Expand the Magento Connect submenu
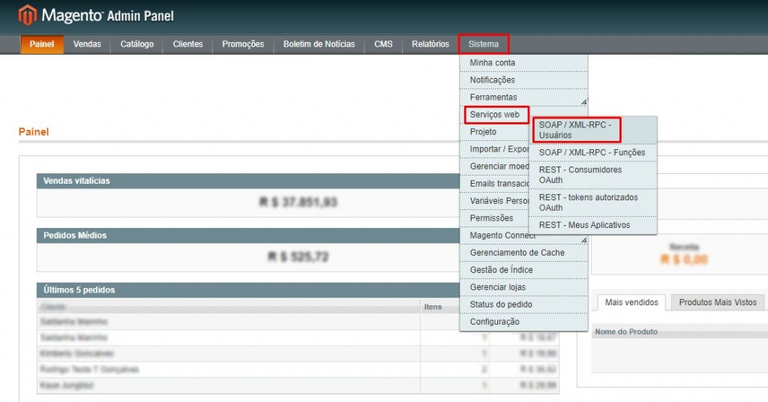The width and height of the screenshot is (768, 402). [524, 236]
